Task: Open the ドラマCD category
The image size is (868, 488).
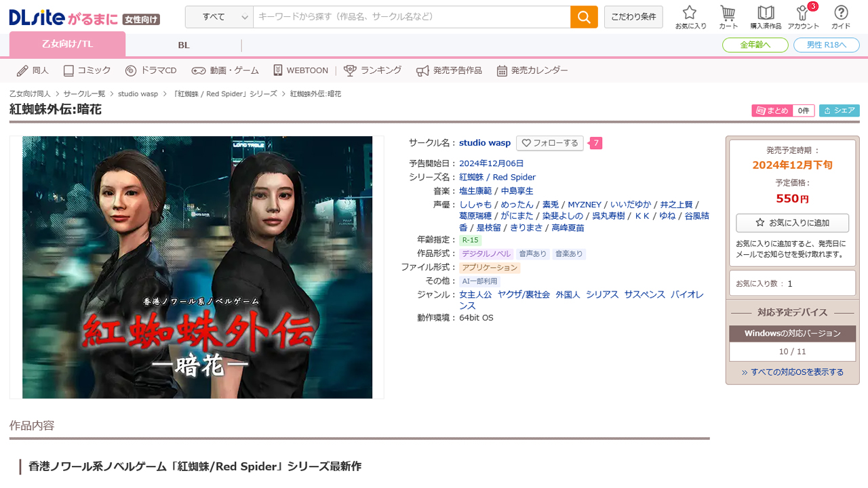Action: click(x=151, y=70)
